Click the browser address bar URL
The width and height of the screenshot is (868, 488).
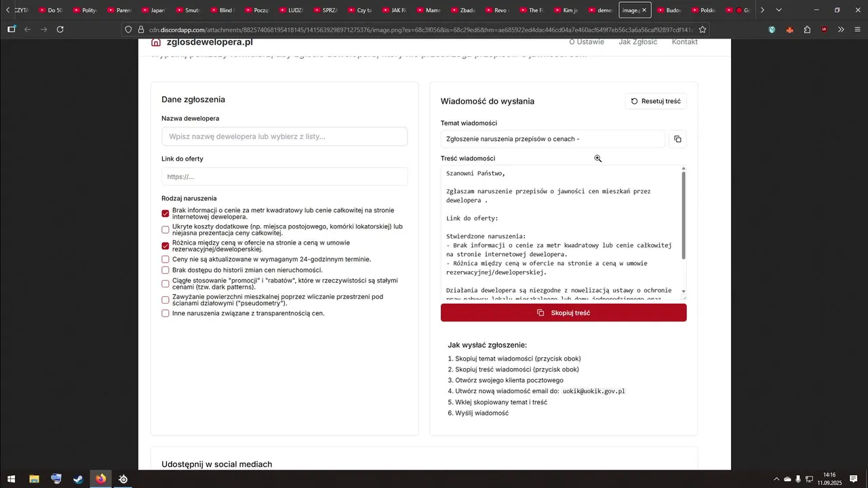[x=420, y=30]
